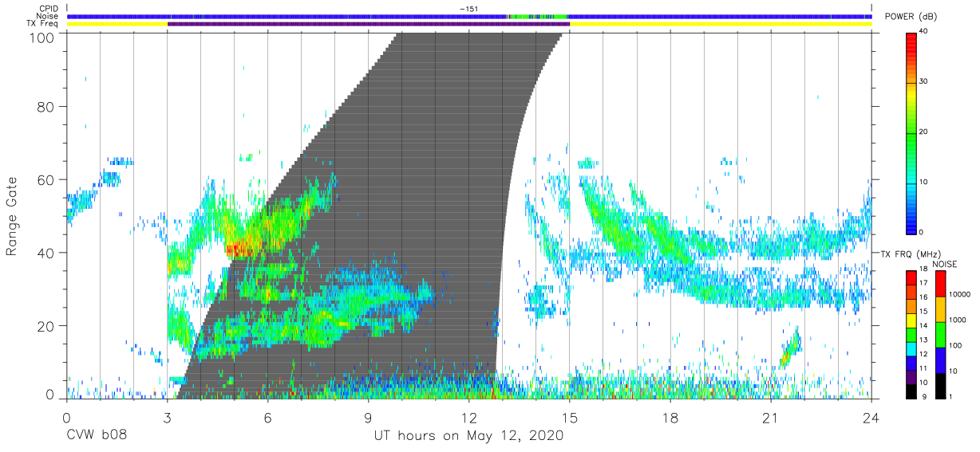The height and width of the screenshot is (452, 980).
Task: Click UT hour axis tick 6
Action: pyautogui.click(x=267, y=417)
